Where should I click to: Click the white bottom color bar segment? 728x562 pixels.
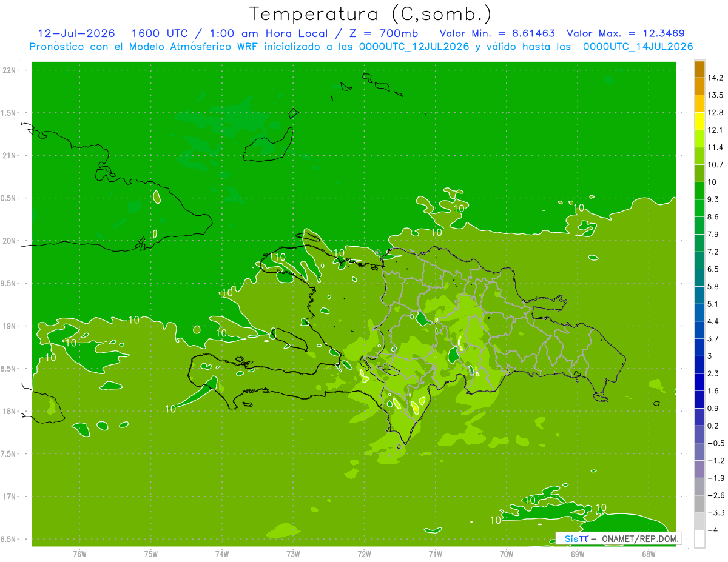[x=699, y=539]
